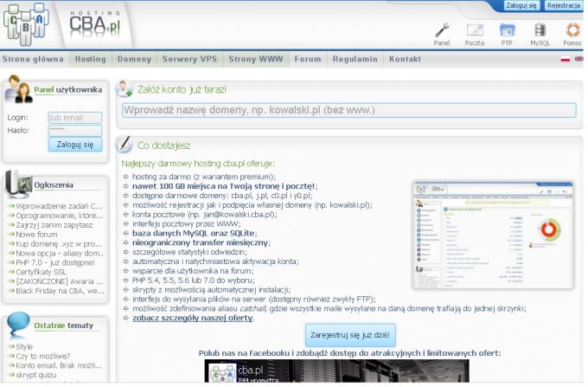
Task: Focus the domain name input field
Action: 349,110
